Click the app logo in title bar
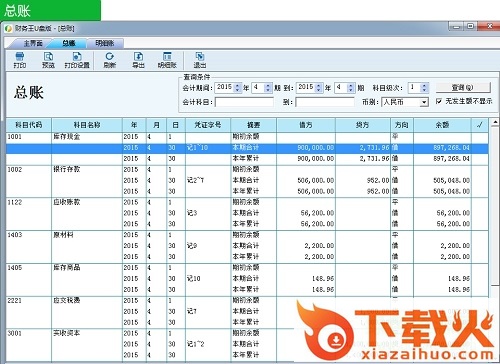Image resolution: width=500 pixels, height=364 pixels. tap(8, 28)
